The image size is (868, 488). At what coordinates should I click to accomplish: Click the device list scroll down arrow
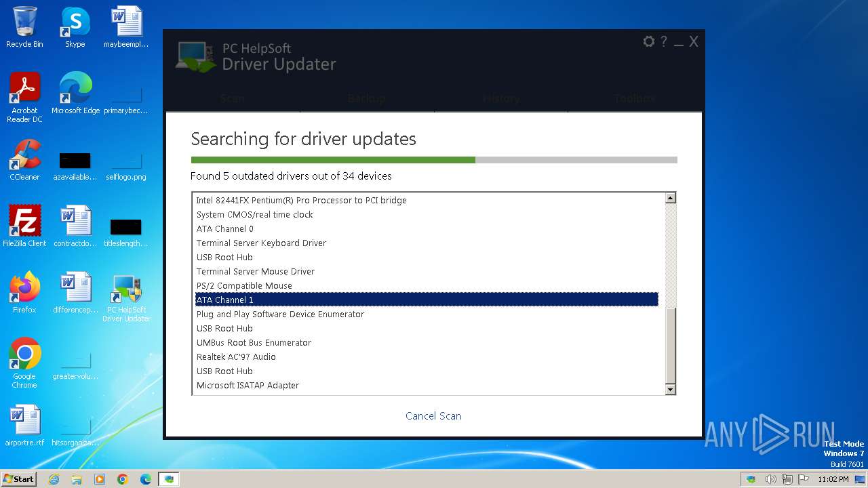(x=670, y=389)
